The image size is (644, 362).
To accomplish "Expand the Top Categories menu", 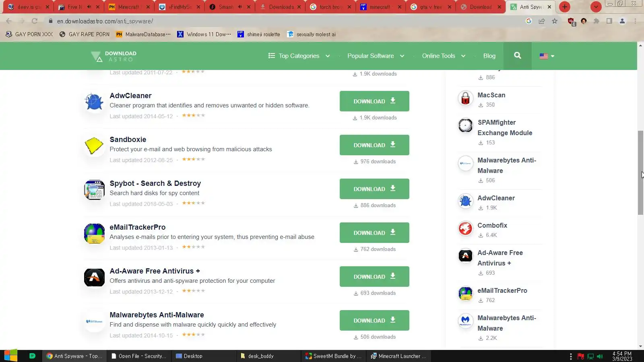I will coord(299,56).
